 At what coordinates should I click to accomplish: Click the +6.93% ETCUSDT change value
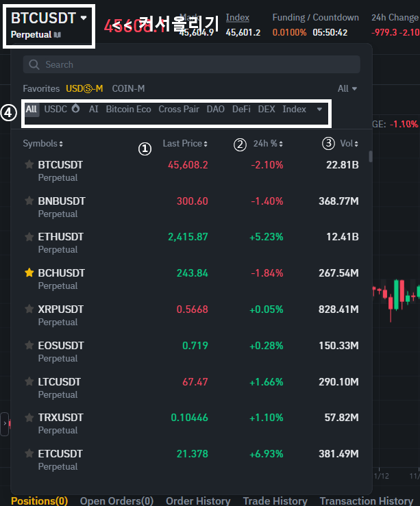[x=267, y=454]
